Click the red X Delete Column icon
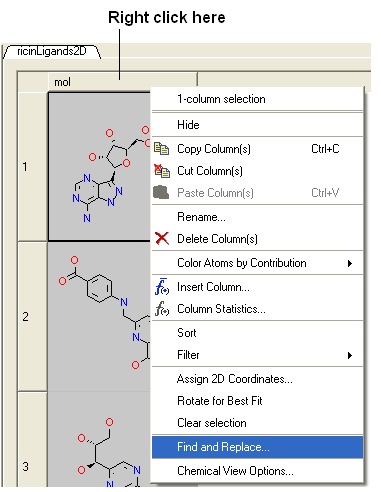 click(x=162, y=239)
